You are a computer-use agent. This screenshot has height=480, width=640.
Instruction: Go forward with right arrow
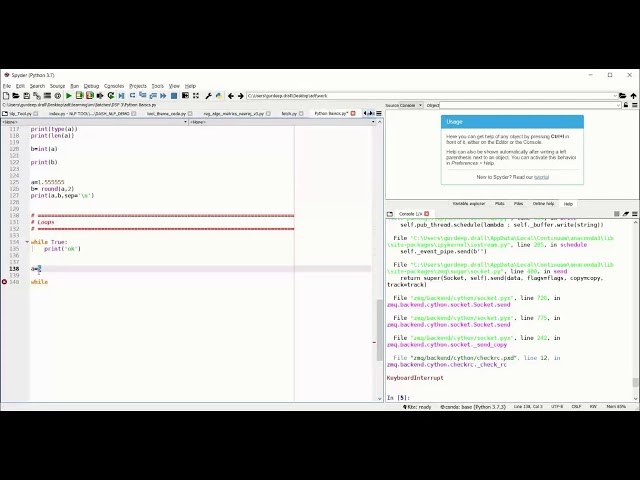coord(241,96)
